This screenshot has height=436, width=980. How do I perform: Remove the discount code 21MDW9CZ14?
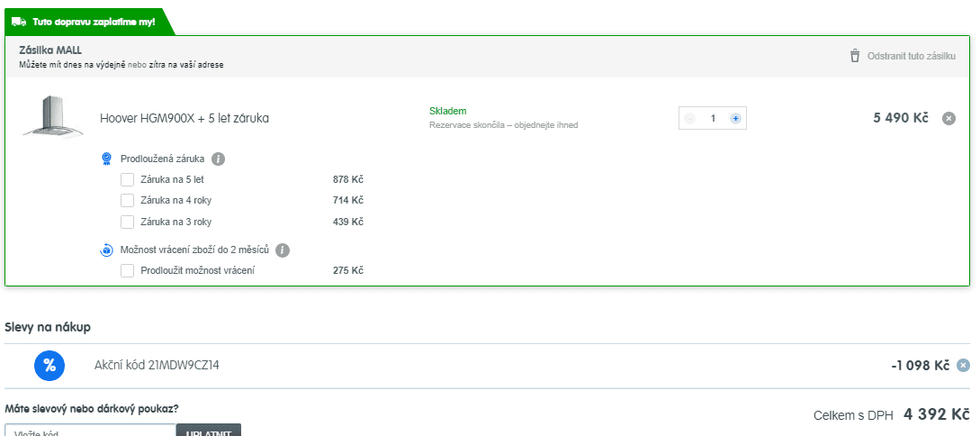[x=963, y=366]
